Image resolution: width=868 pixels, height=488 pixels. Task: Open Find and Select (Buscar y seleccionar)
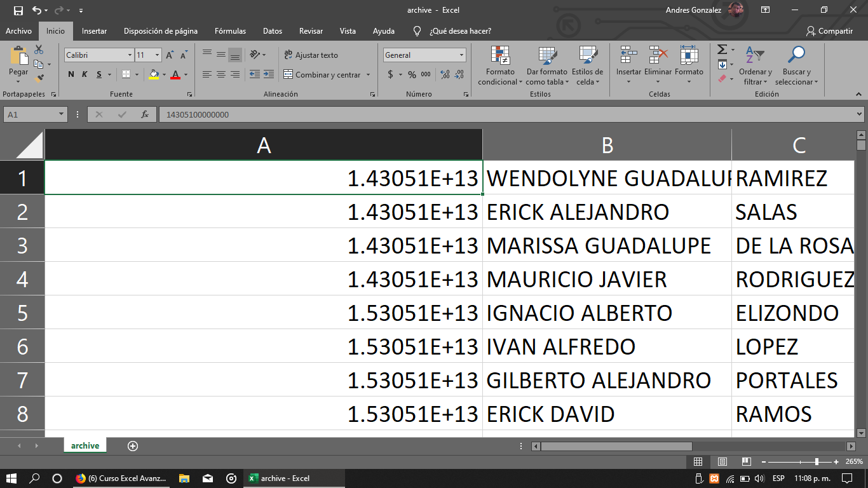796,65
